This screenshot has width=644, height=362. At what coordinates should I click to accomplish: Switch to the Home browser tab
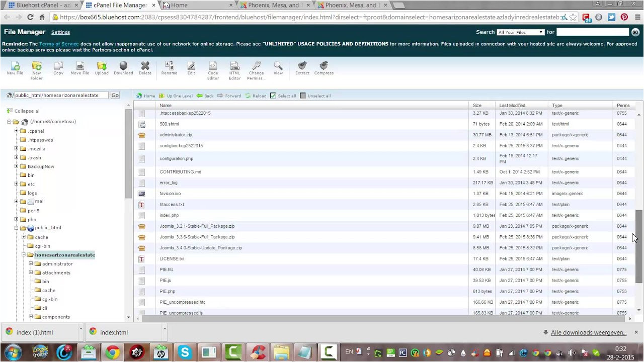[196, 5]
